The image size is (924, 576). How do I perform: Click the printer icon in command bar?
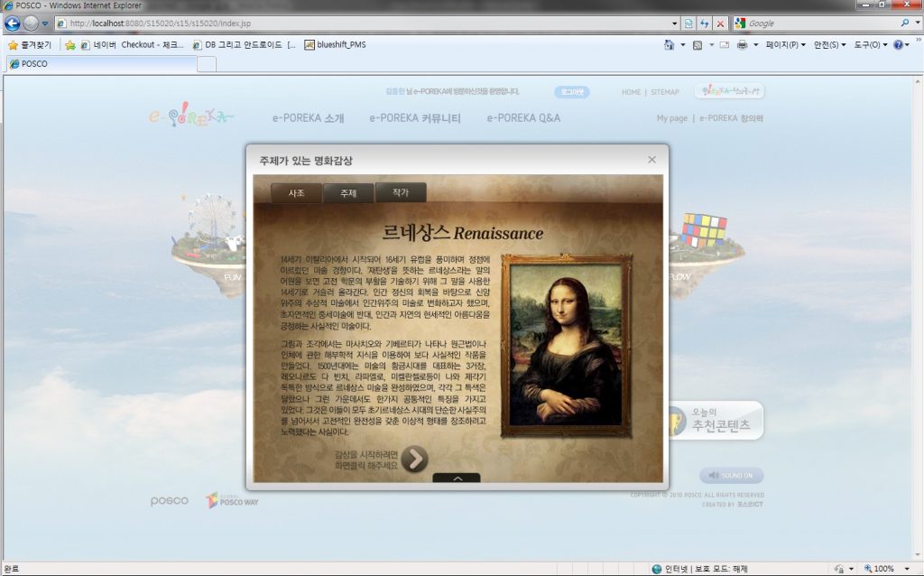pyautogui.click(x=742, y=44)
